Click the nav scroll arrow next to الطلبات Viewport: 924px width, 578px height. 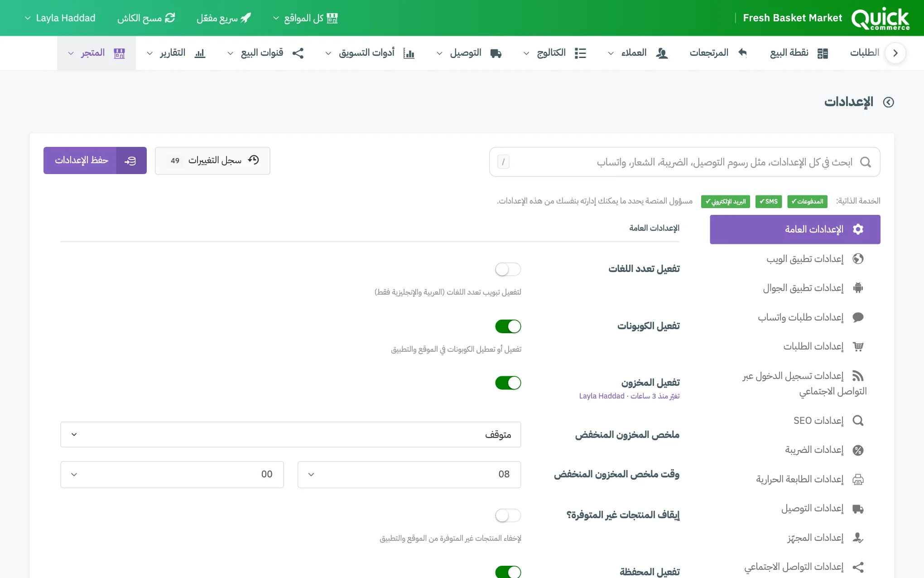[895, 53]
